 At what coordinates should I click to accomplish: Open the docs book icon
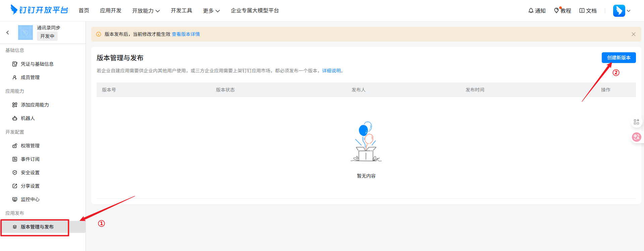pos(582,11)
